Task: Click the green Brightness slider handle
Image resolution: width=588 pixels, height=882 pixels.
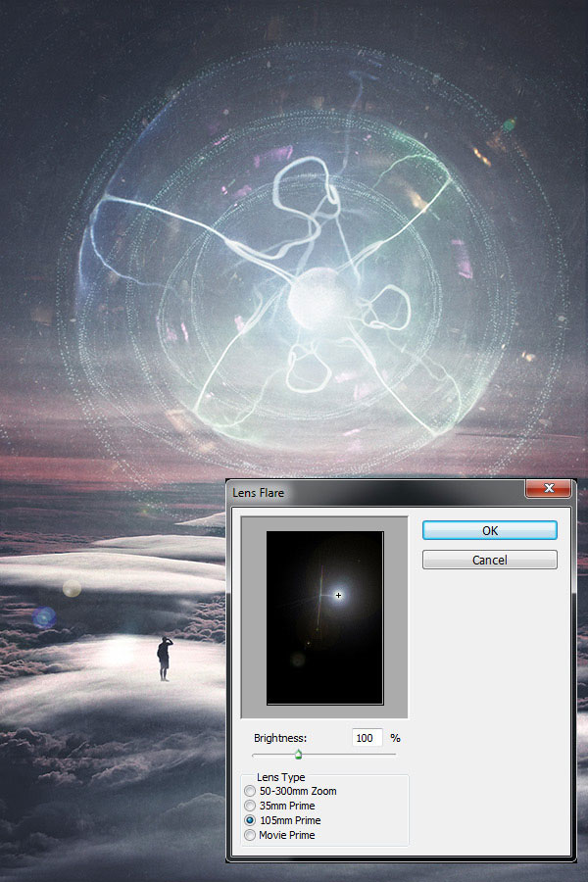Action: pyautogui.click(x=298, y=754)
